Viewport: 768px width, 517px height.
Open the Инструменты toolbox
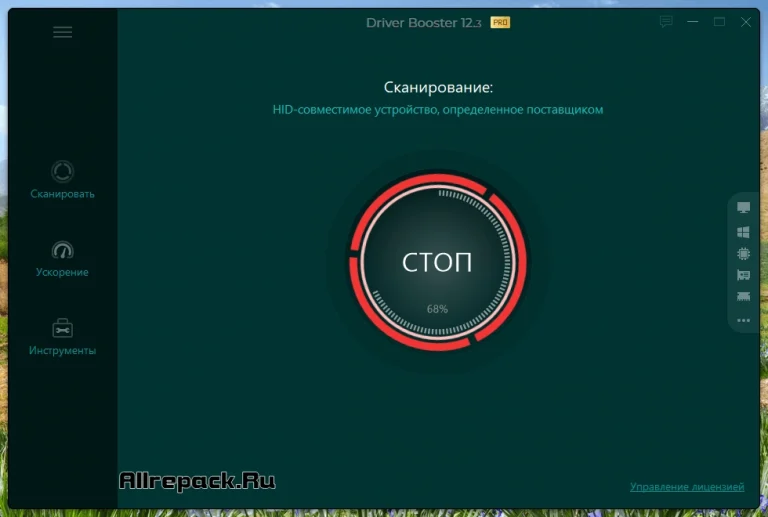pos(62,337)
